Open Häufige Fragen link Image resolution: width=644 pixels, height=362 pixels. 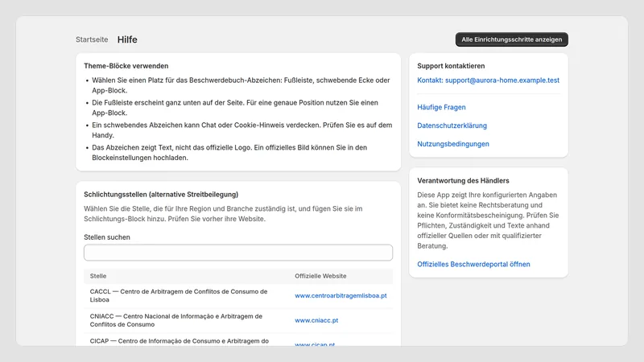pyautogui.click(x=441, y=107)
